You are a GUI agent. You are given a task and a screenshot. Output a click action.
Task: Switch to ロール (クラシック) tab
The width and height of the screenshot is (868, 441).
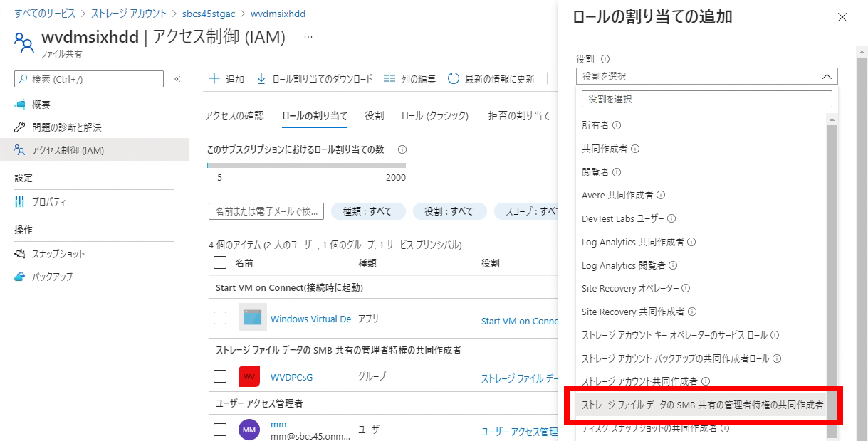click(435, 116)
